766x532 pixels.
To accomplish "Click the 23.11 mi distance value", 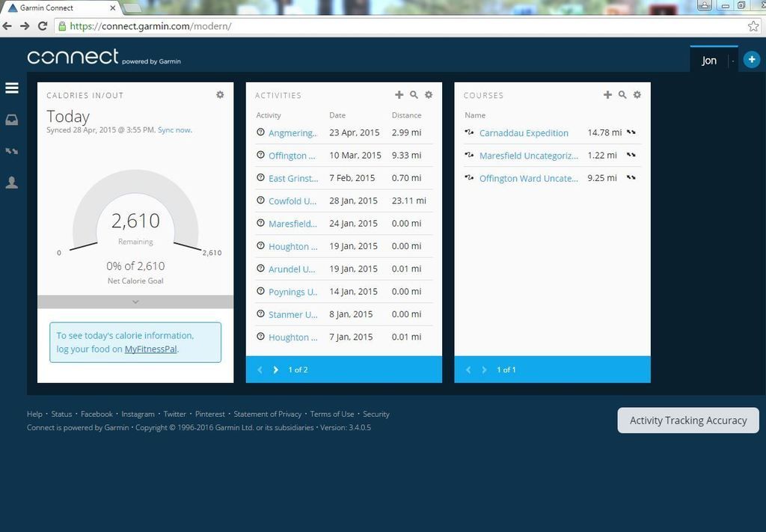I will (409, 201).
